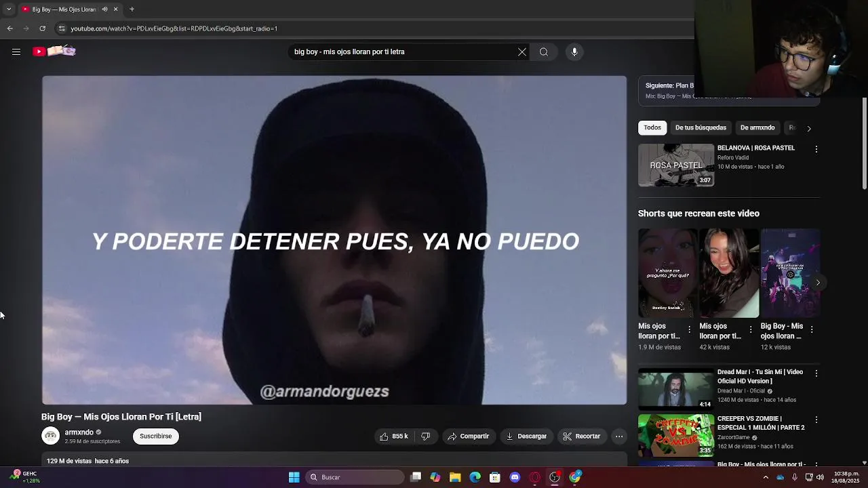Open volume control in system tray
The height and width of the screenshot is (488, 868).
[820, 477]
